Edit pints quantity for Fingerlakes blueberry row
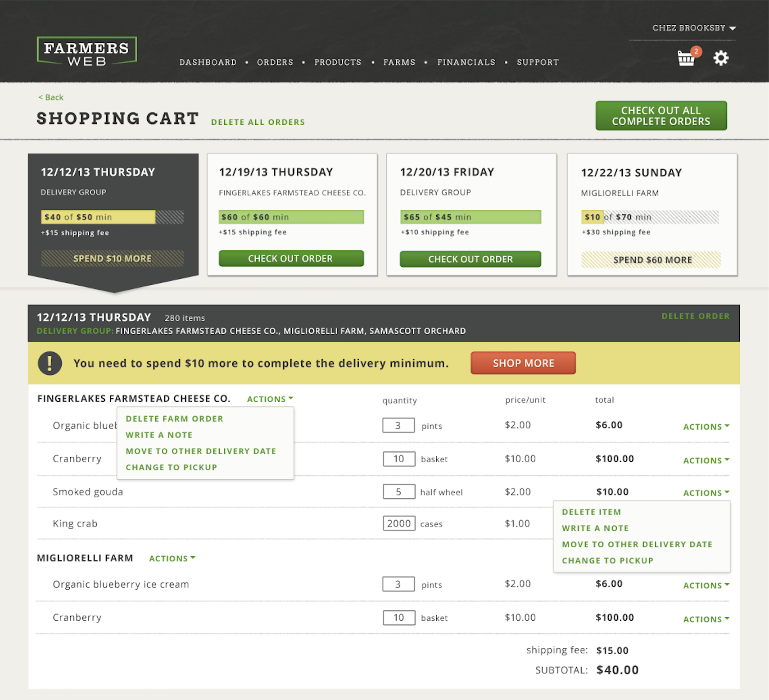Image resolution: width=769 pixels, height=700 pixels. pyautogui.click(x=398, y=426)
